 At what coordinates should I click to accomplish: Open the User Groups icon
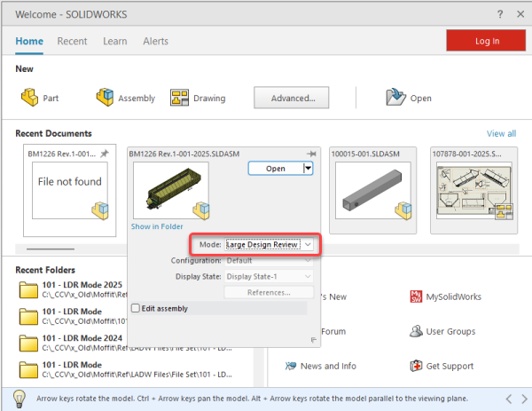(x=416, y=331)
